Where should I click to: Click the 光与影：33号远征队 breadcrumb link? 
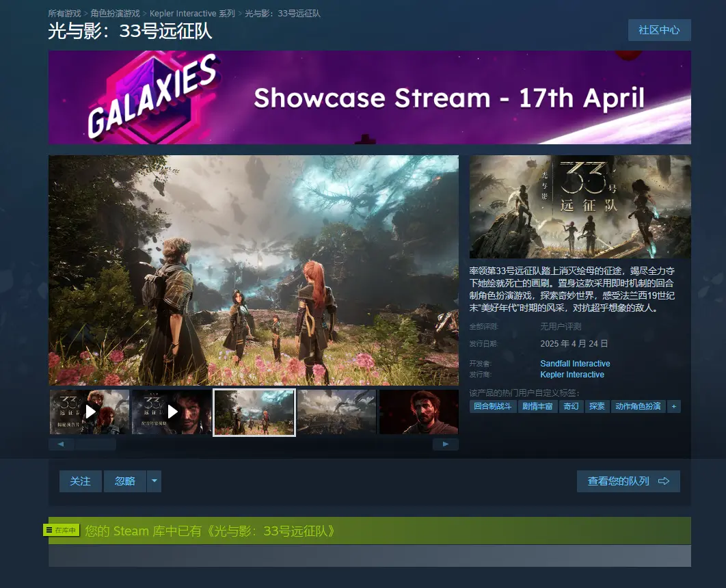(282, 14)
